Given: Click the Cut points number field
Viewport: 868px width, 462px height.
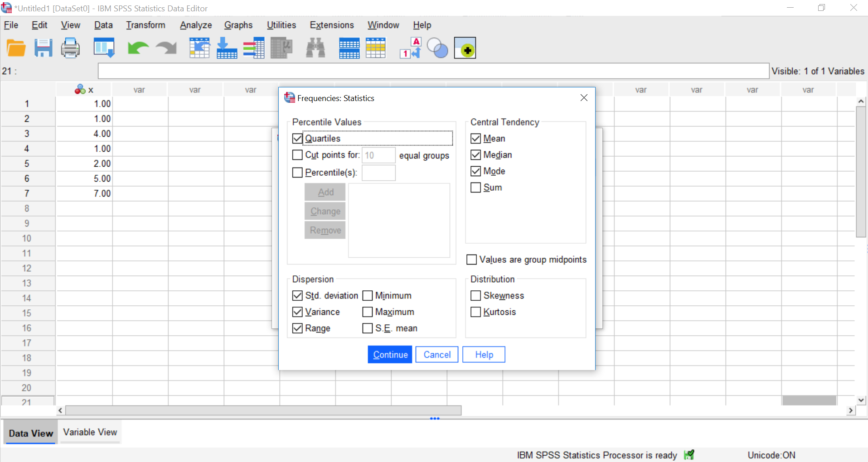Looking at the screenshot, I should pos(378,155).
